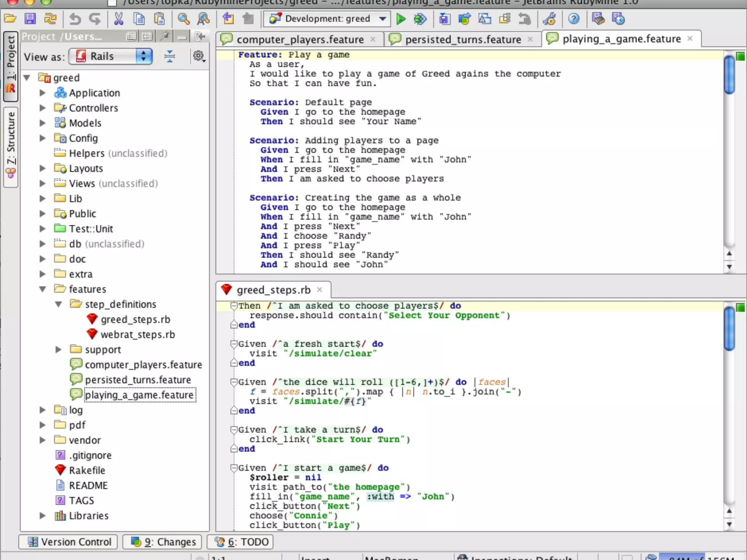This screenshot has height=560, width=747.
Task: Switch to the persisted_turns.feature tab
Action: (x=462, y=39)
